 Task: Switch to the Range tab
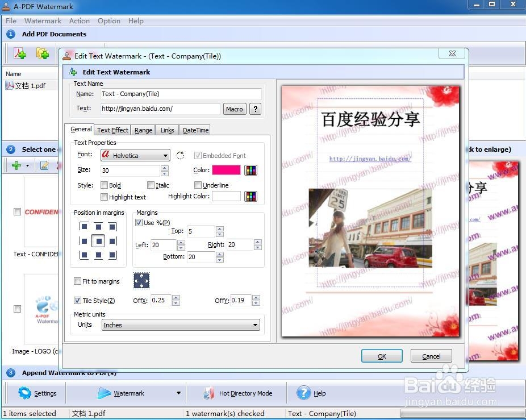tap(144, 130)
